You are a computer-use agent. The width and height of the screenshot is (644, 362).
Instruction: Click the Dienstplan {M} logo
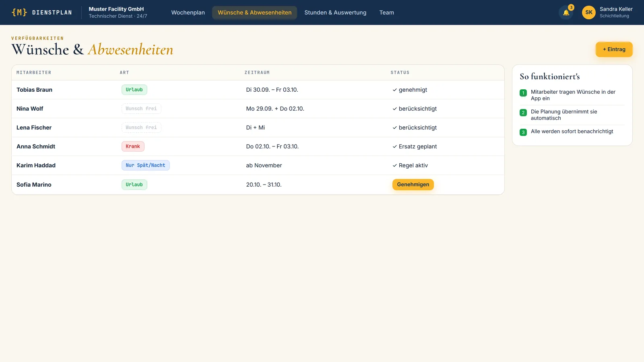(x=42, y=12)
